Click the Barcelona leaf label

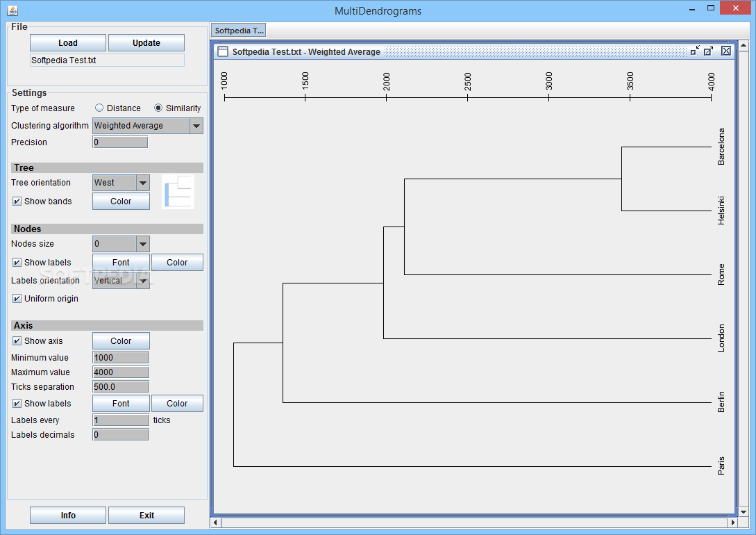(x=721, y=147)
